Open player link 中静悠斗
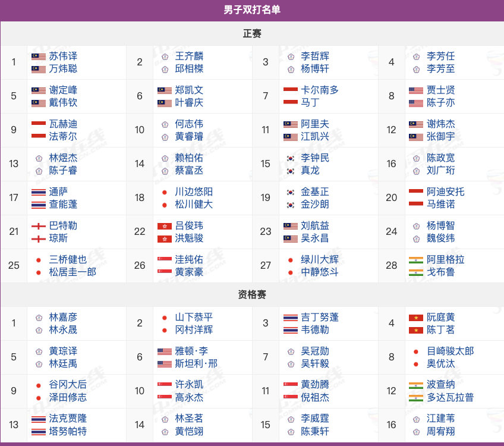 pyautogui.click(x=320, y=272)
